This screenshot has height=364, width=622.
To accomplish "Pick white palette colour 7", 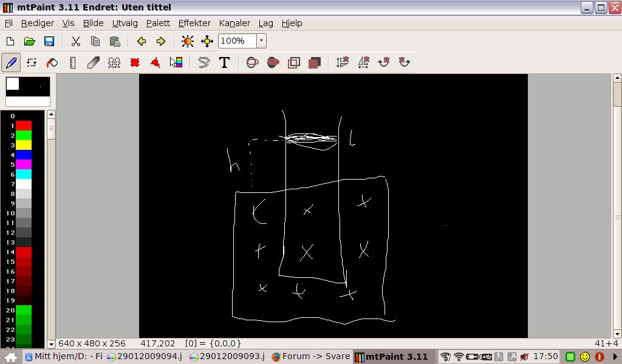I will click(x=24, y=184).
